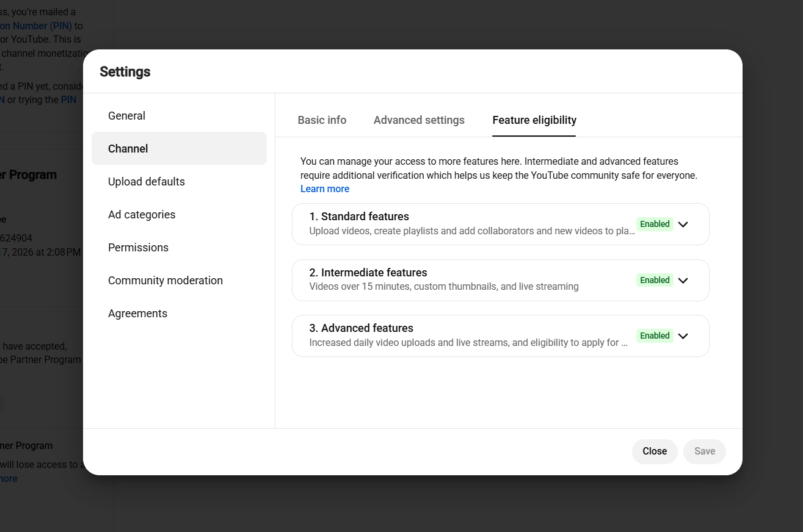The width and height of the screenshot is (803, 532).
Task: Expand the Intermediate features chevron
Action: [x=683, y=280]
